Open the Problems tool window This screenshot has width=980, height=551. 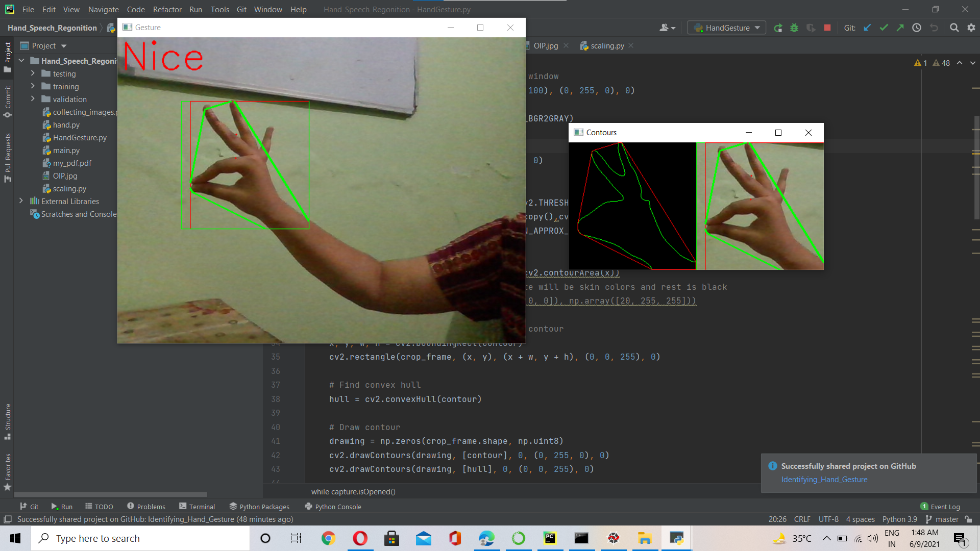click(x=146, y=507)
